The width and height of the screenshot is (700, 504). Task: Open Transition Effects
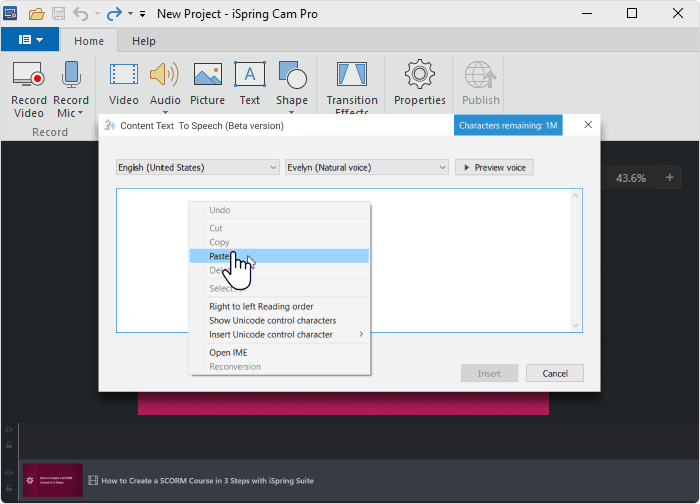[352, 87]
